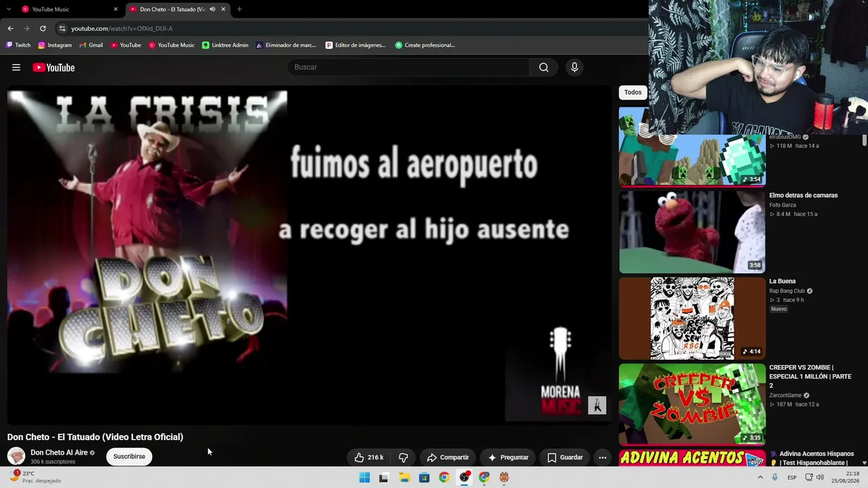Go back with browser back arrow
Image resolution: width=868 pixels, height=488 pixels.
(10, 28)
